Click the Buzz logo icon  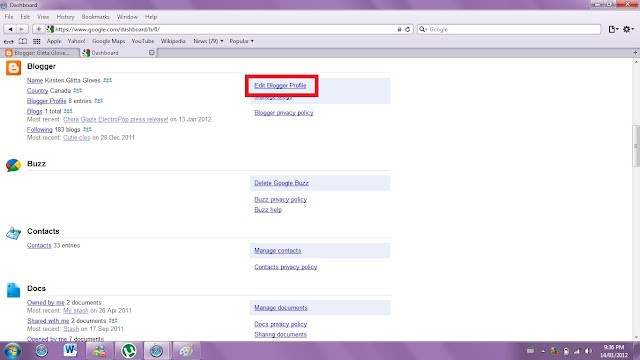click(x=13, y=165)
